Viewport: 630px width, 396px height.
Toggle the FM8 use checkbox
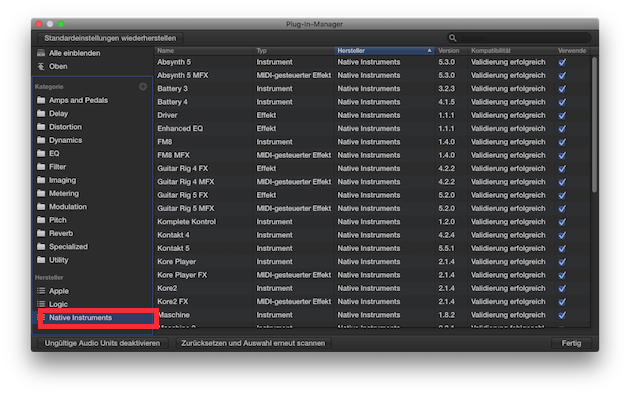point(562,142)
